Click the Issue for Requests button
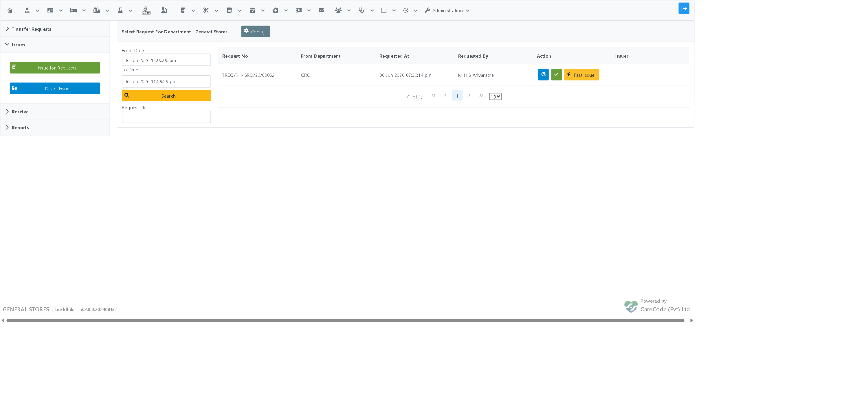The width and height of the screenshot is (868, 404). (55, 67)
